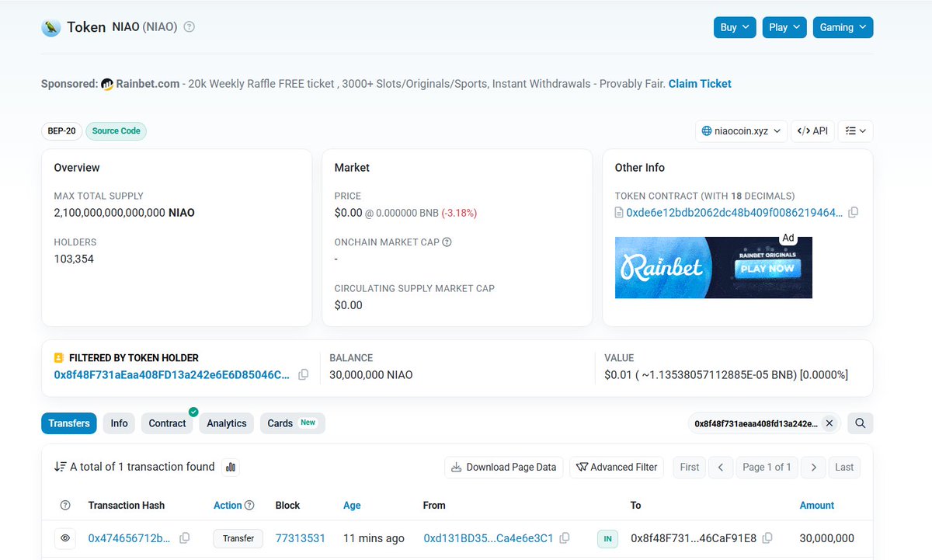Switch to the Analytics tab
The image size is (932, 560).
[227, 423]
